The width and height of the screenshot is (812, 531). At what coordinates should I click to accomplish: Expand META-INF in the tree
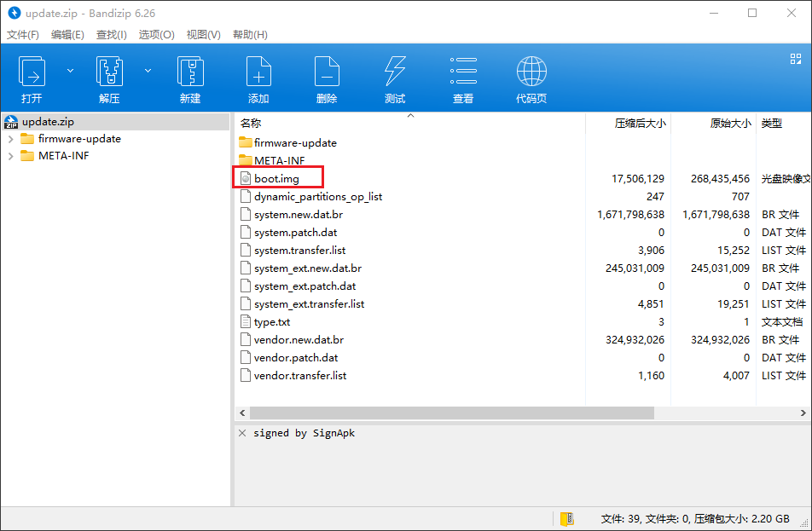tap(11, 156)
